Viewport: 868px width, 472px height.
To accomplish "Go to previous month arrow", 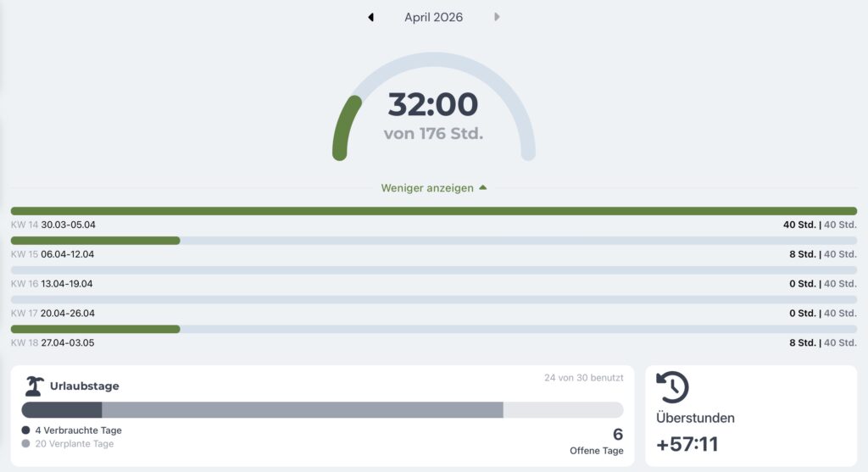I will point(370,17).
